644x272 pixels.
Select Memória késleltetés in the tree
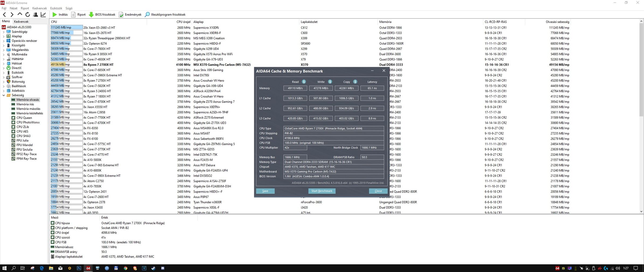(x=30, y=113)
